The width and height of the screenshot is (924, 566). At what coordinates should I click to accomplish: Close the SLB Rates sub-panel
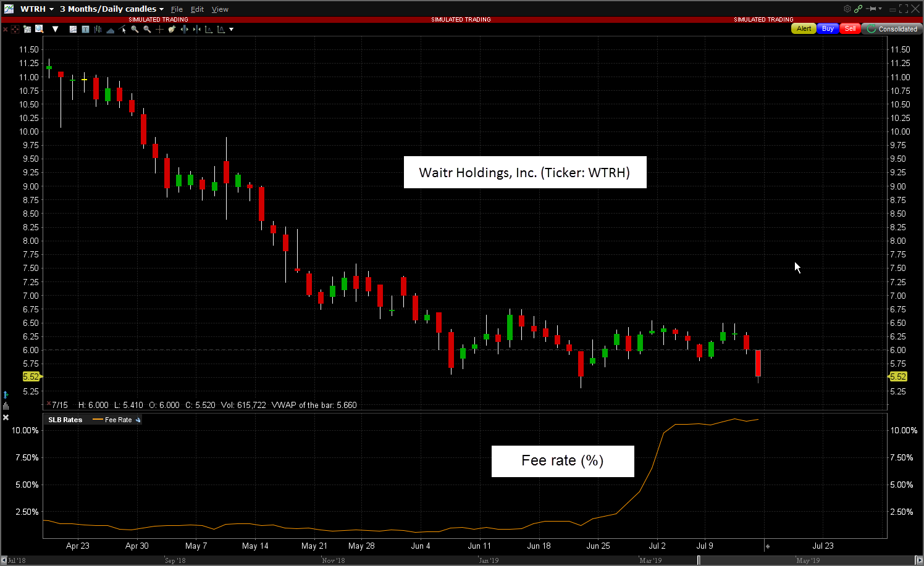click(6, 418)
